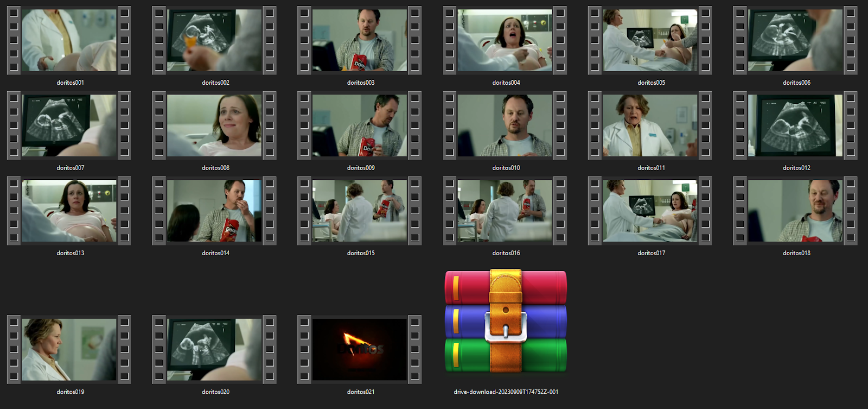Click the doritos008 file name
868x409 pixels.
click(216, 168)
